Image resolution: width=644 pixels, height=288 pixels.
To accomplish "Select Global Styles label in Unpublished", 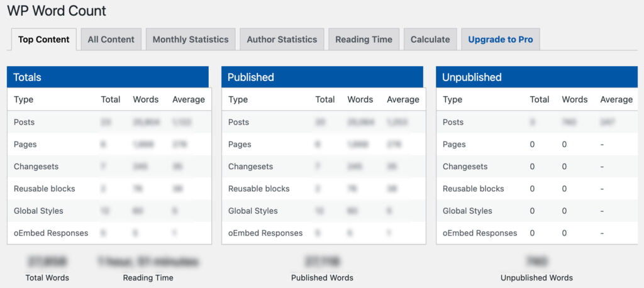I will [467, 211].
